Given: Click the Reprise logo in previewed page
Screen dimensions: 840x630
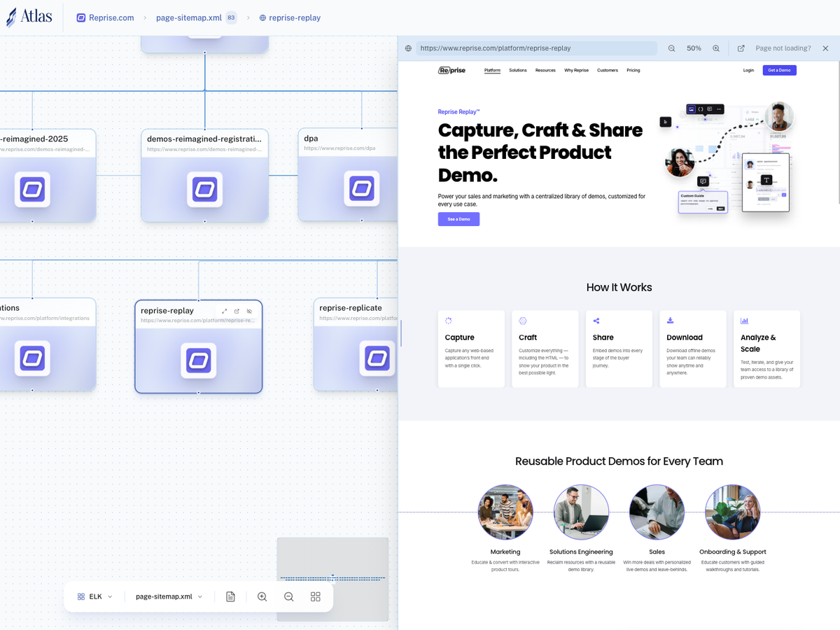Looking at the screenshot, I should [451, 70].
